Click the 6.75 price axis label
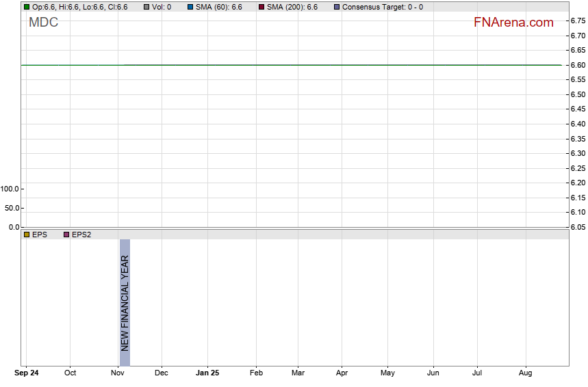 [577, 21]
